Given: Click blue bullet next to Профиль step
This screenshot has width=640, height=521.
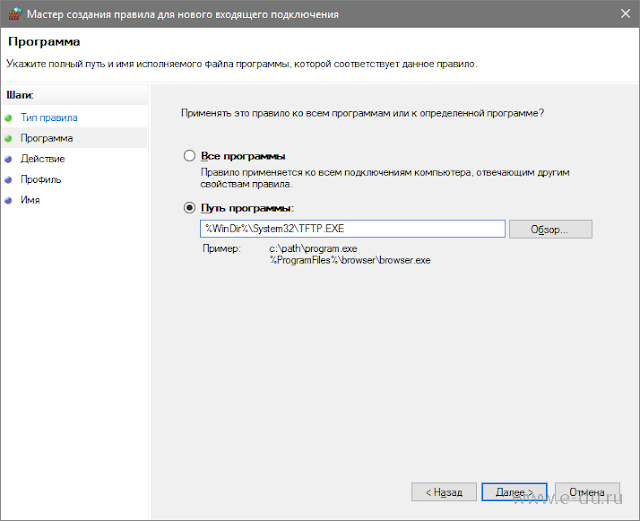Looking at the screenshot, I should pos(8,180).
